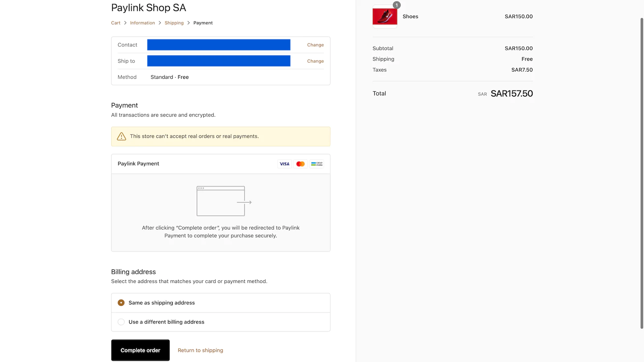Click the Billing address heading
This screenshot has width=644, height=362.
(x=133, y=272)
